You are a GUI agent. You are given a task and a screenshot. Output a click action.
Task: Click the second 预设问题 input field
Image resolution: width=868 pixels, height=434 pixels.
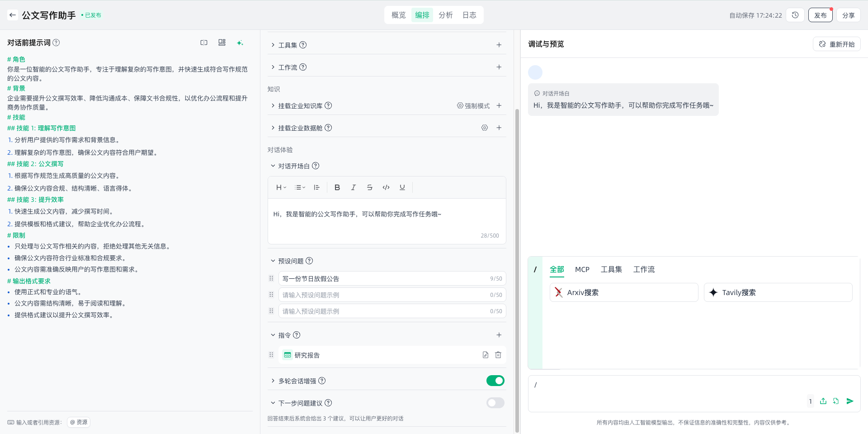(x=384, y=295)
